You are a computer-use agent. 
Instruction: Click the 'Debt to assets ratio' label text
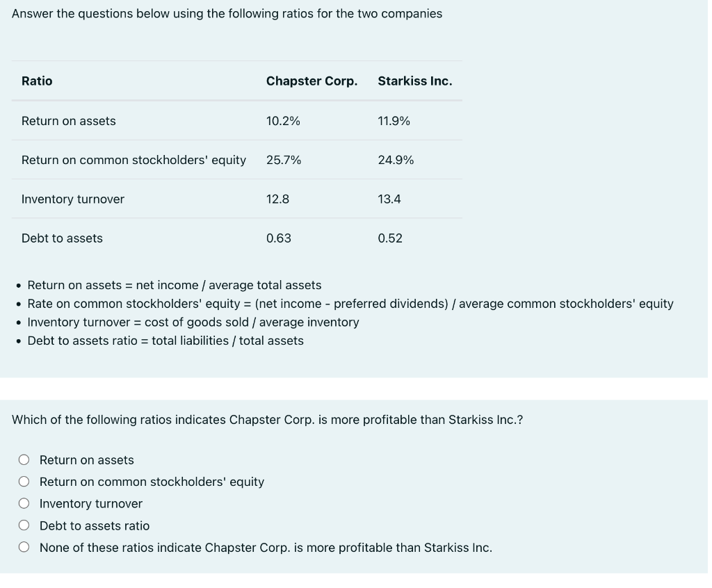click(95, 525)
